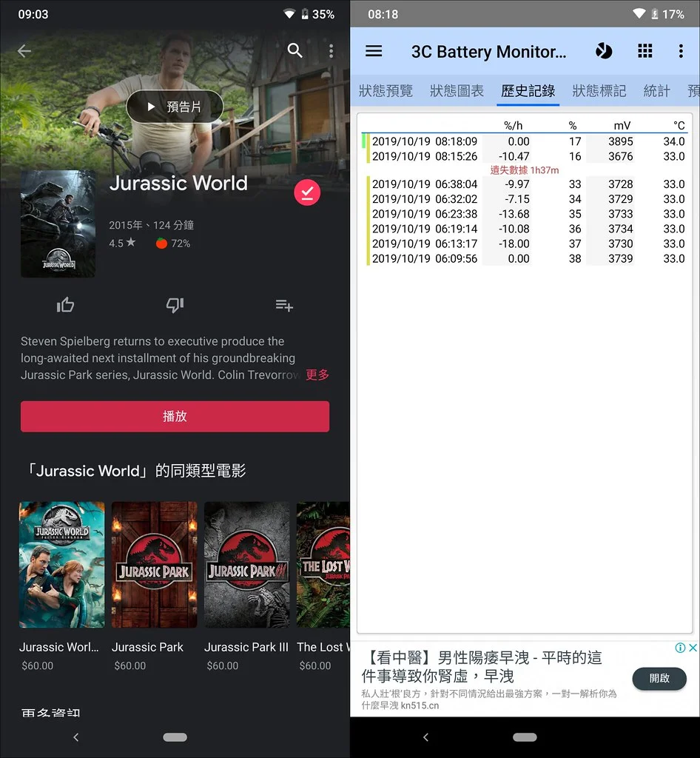Add Jurassic World to a playlist
The width and height of the screenshot is (700, 758).
(284, 306)
